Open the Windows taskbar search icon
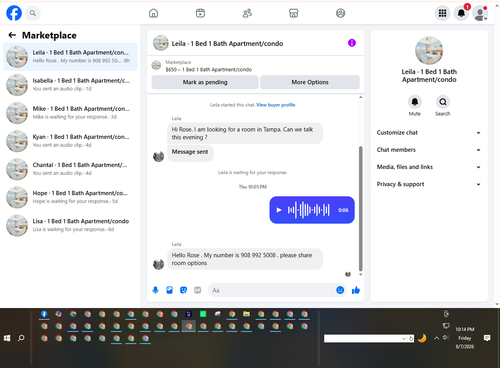Image resolution: width=500 pixels, height=368 pixels. tap(21, 338)
